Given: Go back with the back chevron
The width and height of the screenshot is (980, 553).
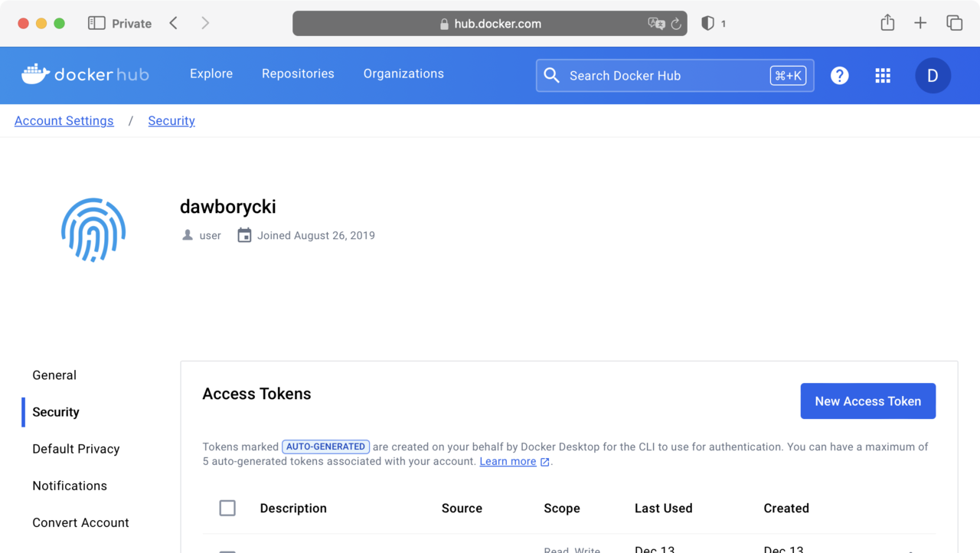Looking at the screenshot, I should tap(174, 23).
